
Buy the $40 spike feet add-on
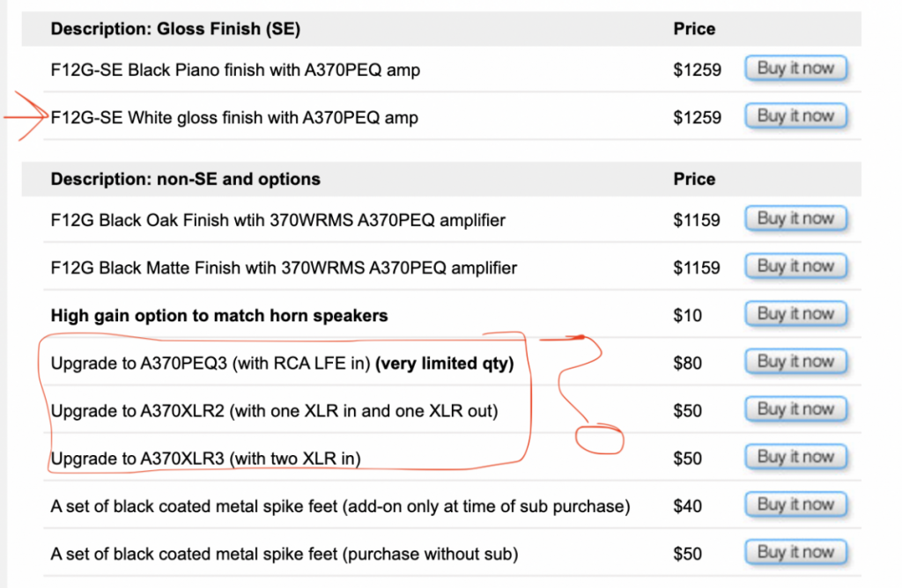pyautogui.click(x=795, y=505)
